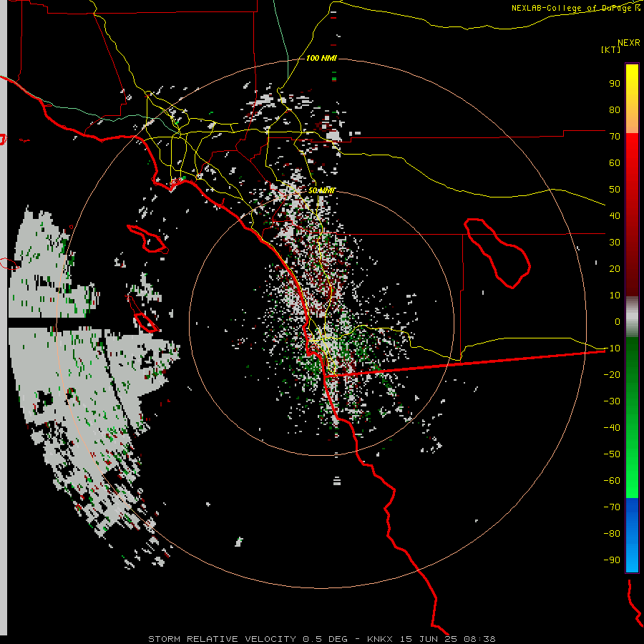The image size is (644, 644).
Task: Click the 80 value on the velocity scale
Action: pos(615,109)
